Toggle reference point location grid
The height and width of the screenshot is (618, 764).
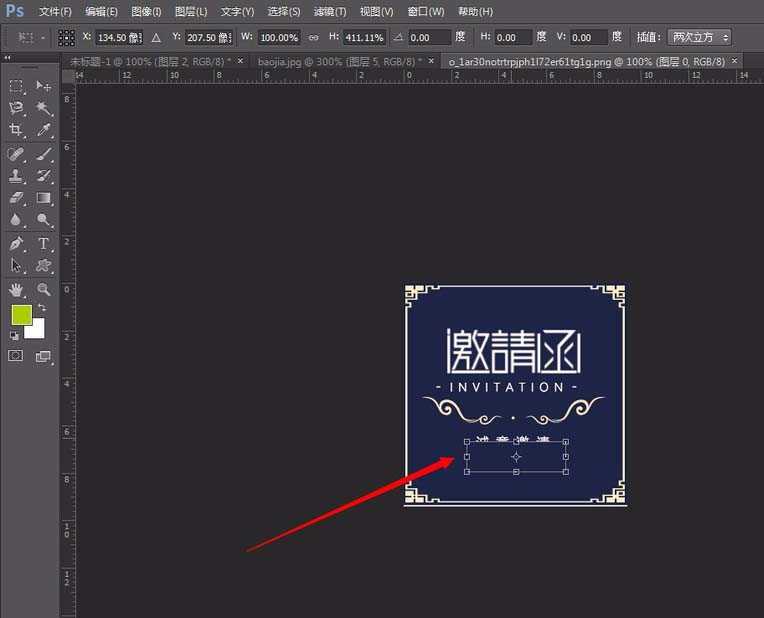tap(66, 37)
